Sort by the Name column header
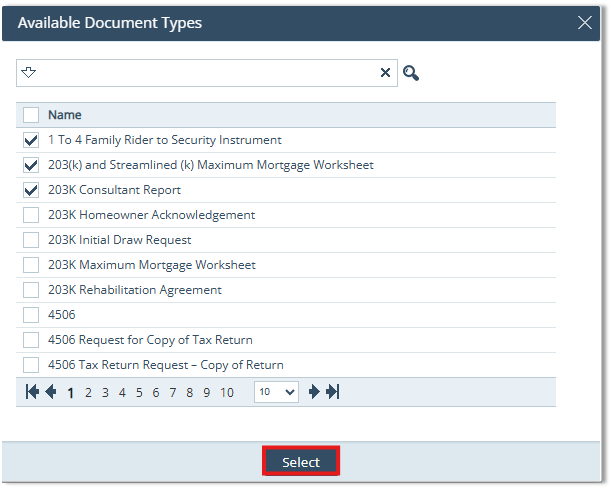This screenshot has width=612, height=490. pyautogui.click(x=65, y=115)
